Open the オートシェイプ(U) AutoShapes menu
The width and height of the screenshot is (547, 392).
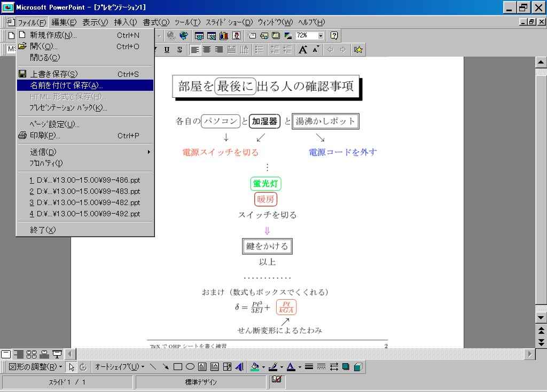[120, 367]
